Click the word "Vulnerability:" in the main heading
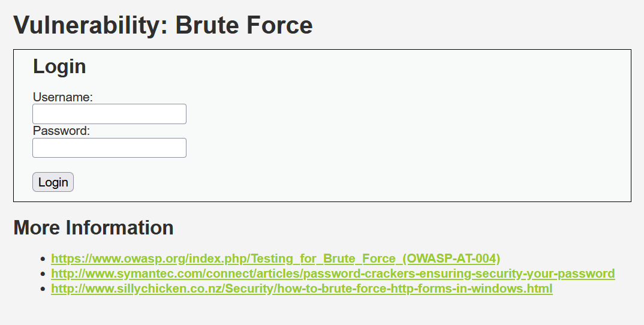The height and width of the screenshot is (325, 644). (91, 25)
